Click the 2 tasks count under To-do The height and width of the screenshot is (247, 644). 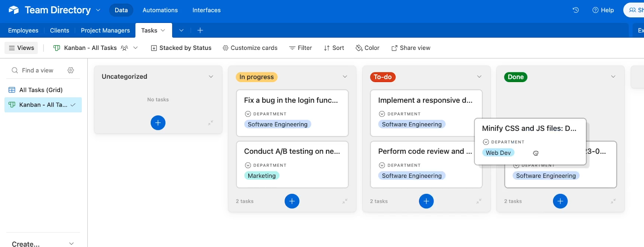(x=379, y=201)
